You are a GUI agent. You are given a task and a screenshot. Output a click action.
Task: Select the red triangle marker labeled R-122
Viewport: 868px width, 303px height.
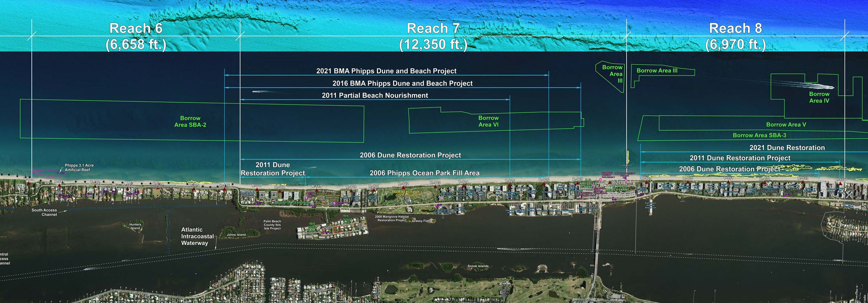[x=404, y=188]
